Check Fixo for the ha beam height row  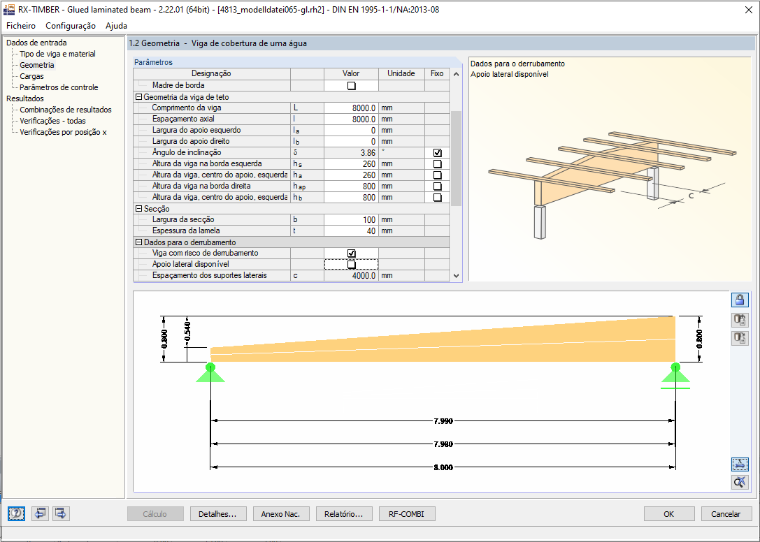437,175
